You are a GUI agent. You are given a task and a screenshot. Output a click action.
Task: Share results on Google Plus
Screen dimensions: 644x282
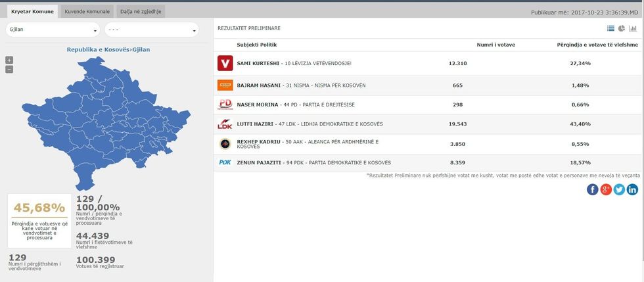coord(606,189)
